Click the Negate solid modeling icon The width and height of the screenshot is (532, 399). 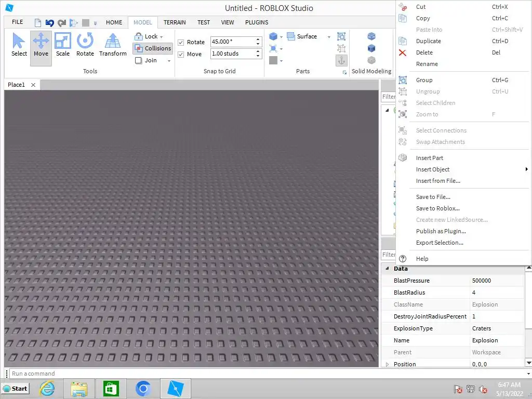tap(371, 48)
